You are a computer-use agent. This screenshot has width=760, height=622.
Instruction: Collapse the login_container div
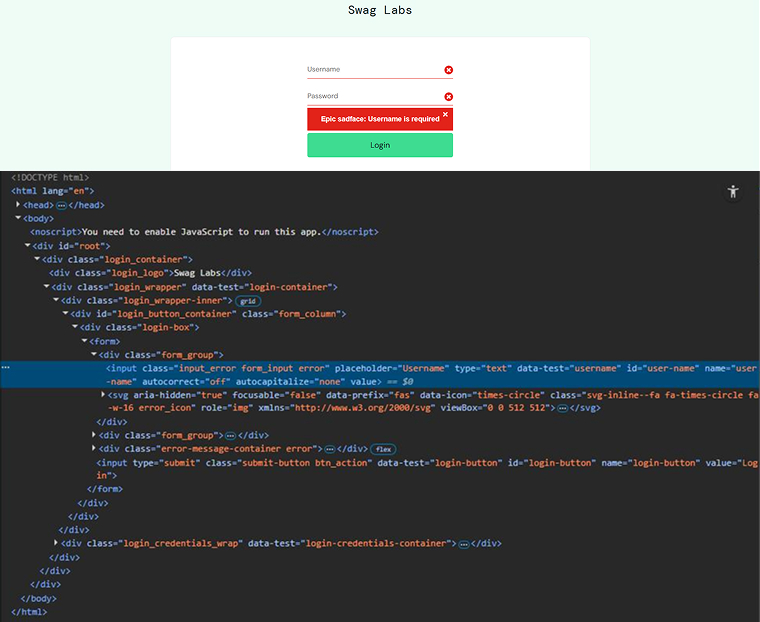(37, 259)
